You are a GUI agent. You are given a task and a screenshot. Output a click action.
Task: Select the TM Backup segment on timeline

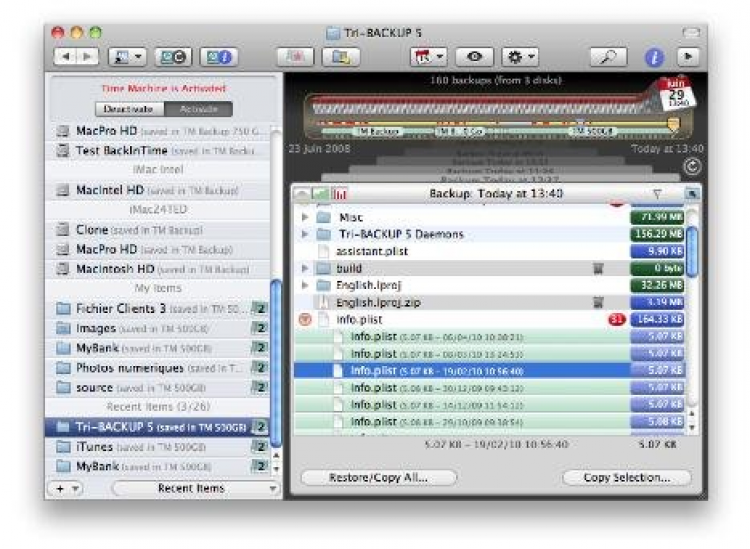click(378, 131)
